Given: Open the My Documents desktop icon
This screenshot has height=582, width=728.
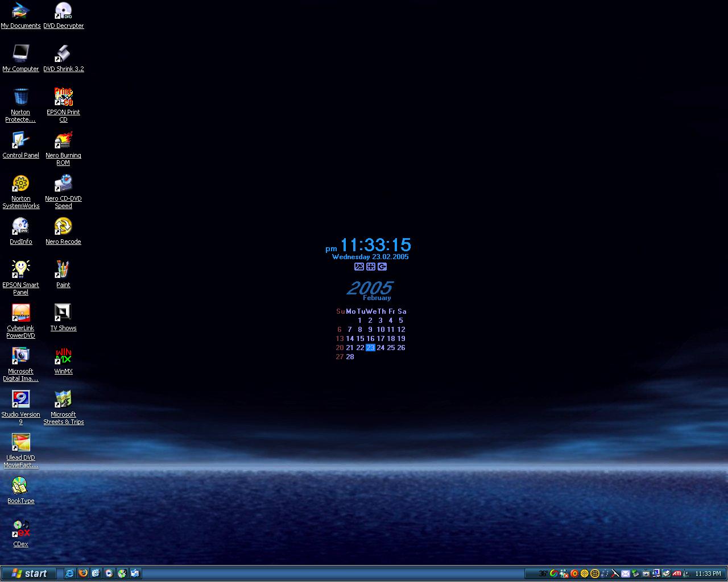Looking at the screenshot, I should [20, 15].
